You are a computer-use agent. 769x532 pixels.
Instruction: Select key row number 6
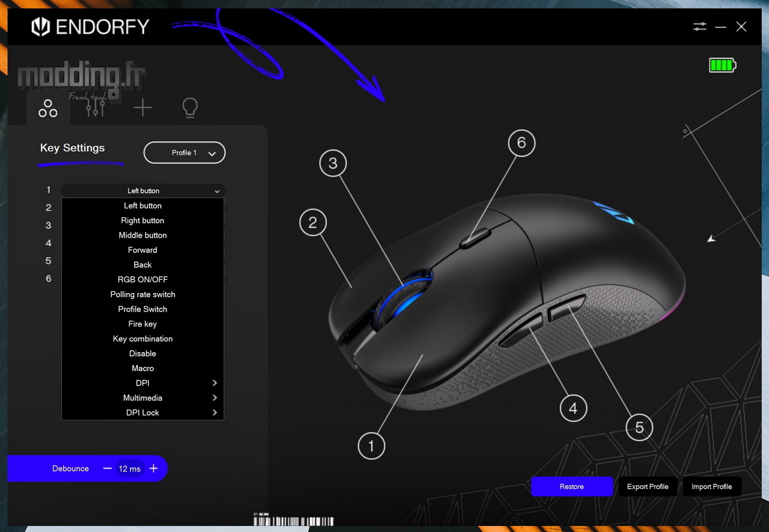tap(49, 279)
